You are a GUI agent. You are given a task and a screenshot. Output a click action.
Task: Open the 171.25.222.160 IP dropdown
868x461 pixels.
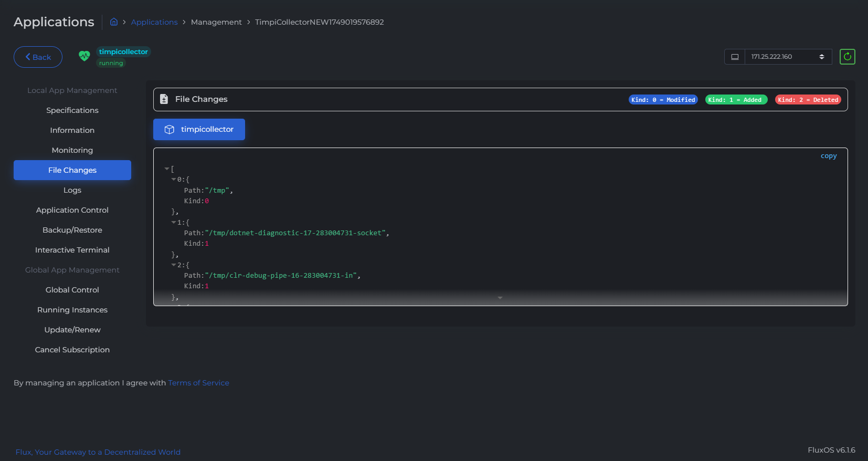[x=788, y=57]
